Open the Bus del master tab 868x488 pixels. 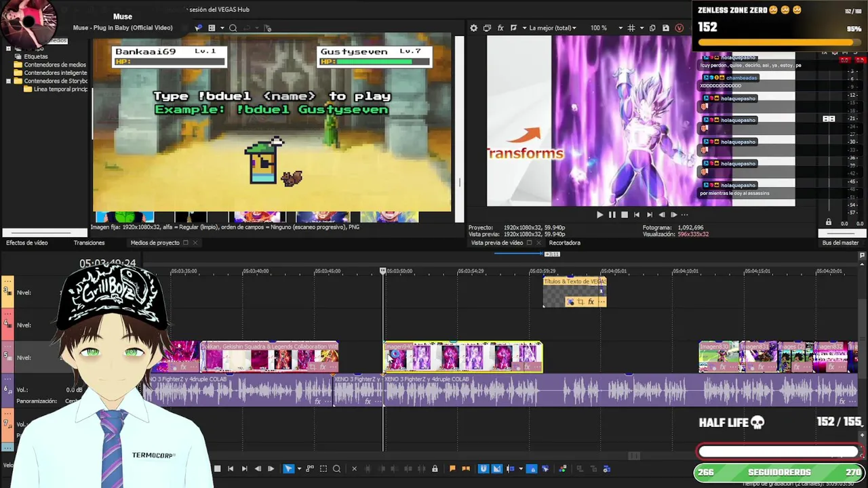coord(840,243)
